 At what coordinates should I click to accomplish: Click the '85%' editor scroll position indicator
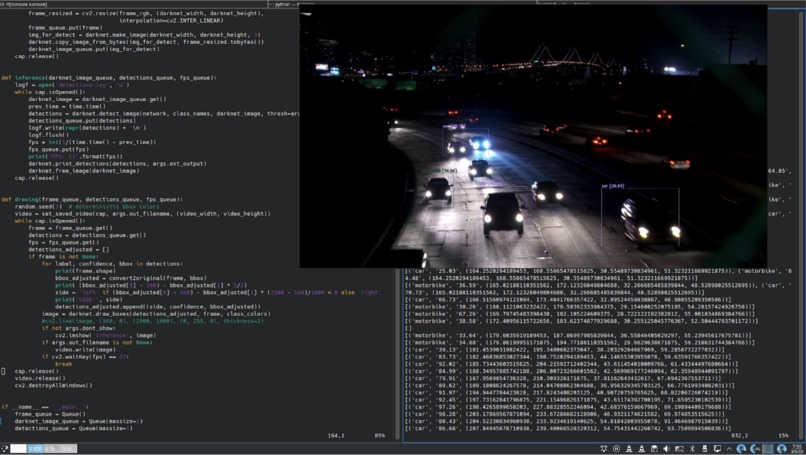pyautogui.click(x=379, y=435)
